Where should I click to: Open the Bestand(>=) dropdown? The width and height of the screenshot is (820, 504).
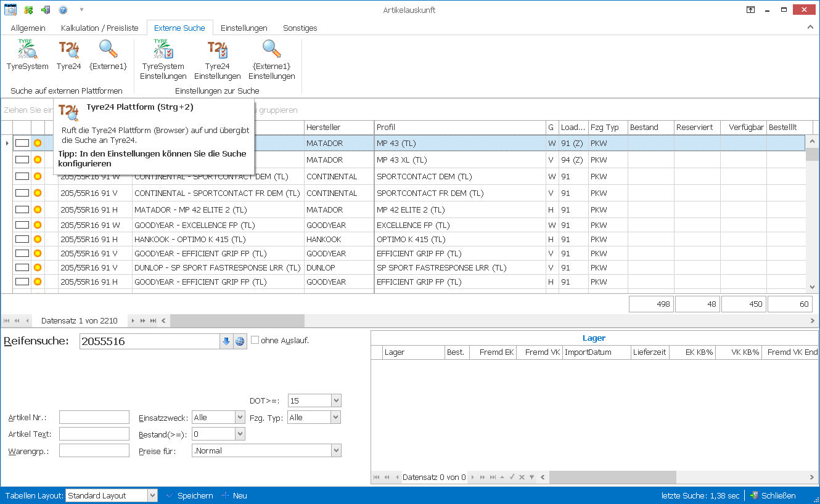[x=240, y=434]
